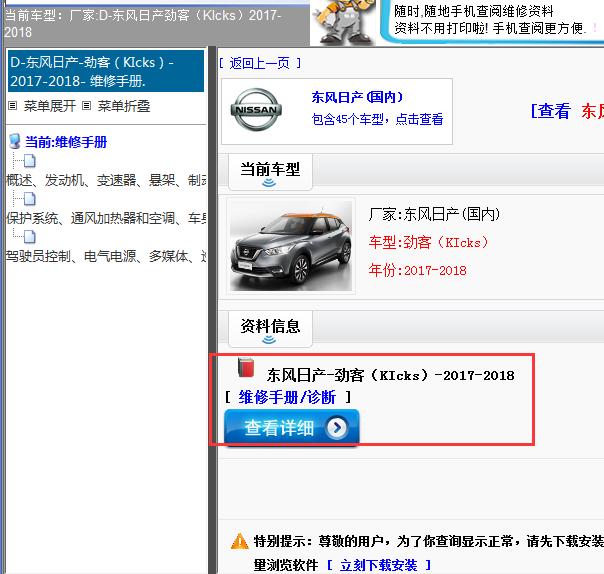Expand menu via 菜单展开 text

pos(50,106)
